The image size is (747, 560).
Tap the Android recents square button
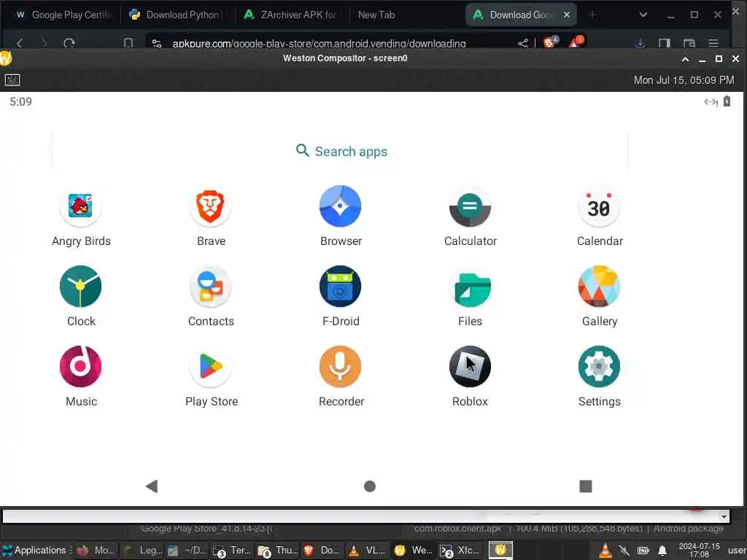(x=586, y=486)
